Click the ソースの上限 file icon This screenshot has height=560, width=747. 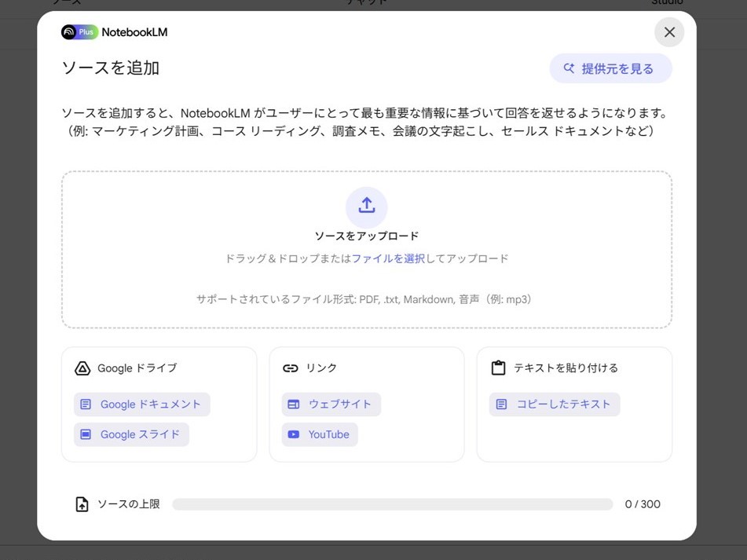click(x=82, y=504)
